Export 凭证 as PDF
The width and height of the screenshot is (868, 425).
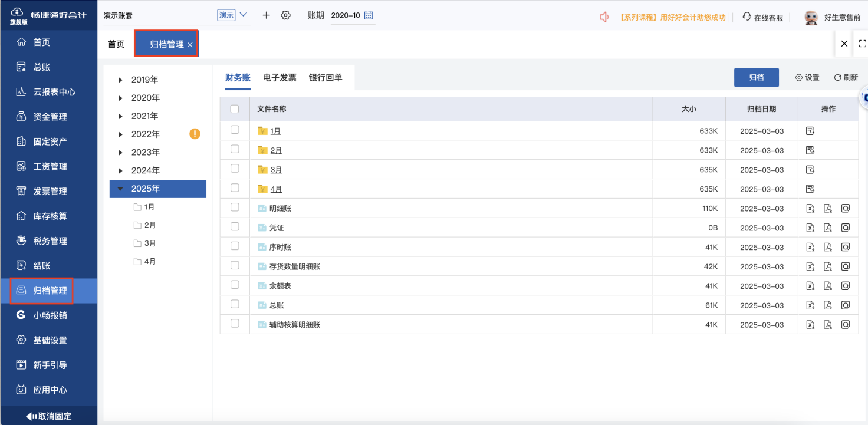[x=828, y=227]
